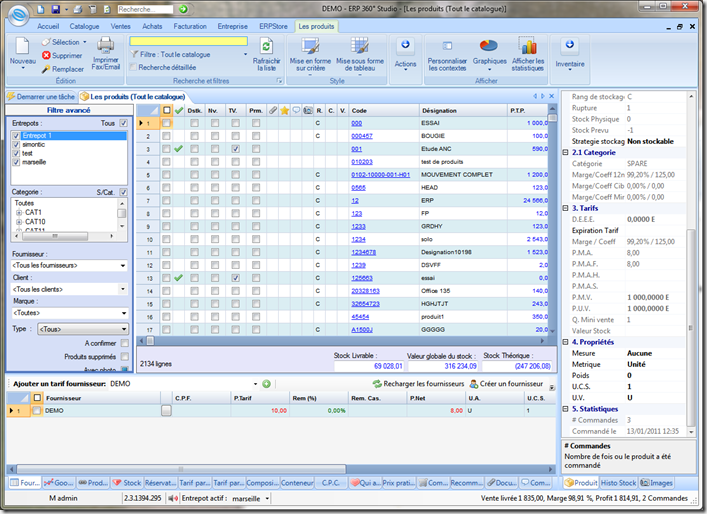Click the Imprimer Fax/Email printer icon
The height and width of the screenshot is (514, 707).
point(106,46)
